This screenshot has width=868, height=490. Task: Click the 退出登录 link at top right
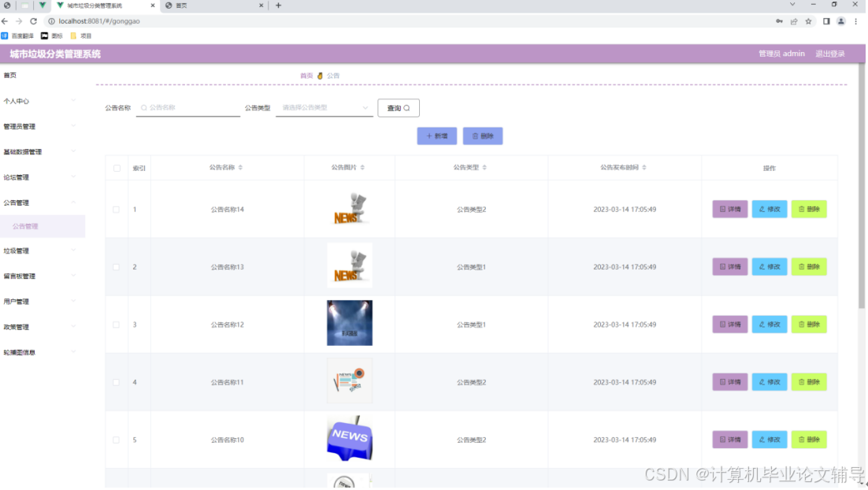[829, 54]
